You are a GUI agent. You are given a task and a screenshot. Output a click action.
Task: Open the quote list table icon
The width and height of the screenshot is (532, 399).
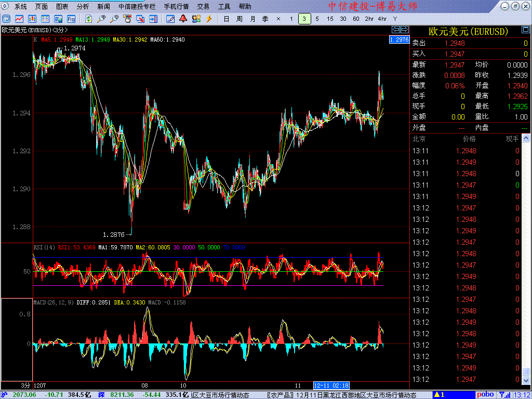[45, 19]
